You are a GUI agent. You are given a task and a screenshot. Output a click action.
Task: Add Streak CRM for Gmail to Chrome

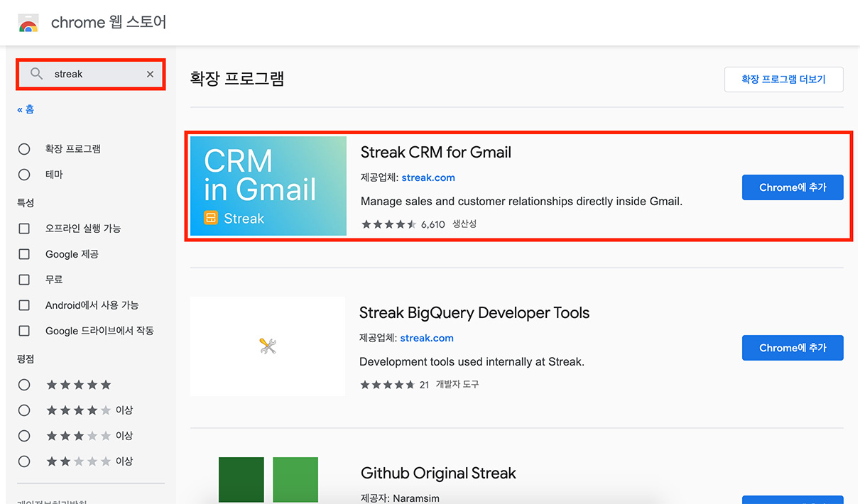(x=793, y=187)
